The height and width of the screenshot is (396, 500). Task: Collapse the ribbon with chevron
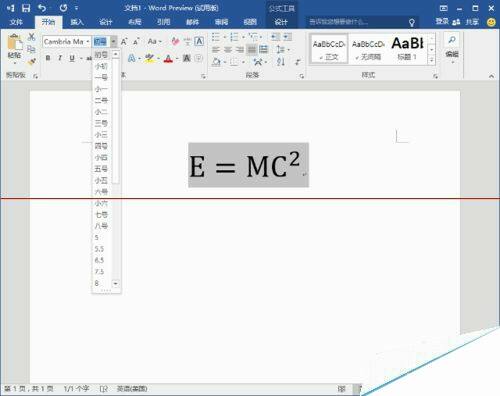(x=491, y=76)
